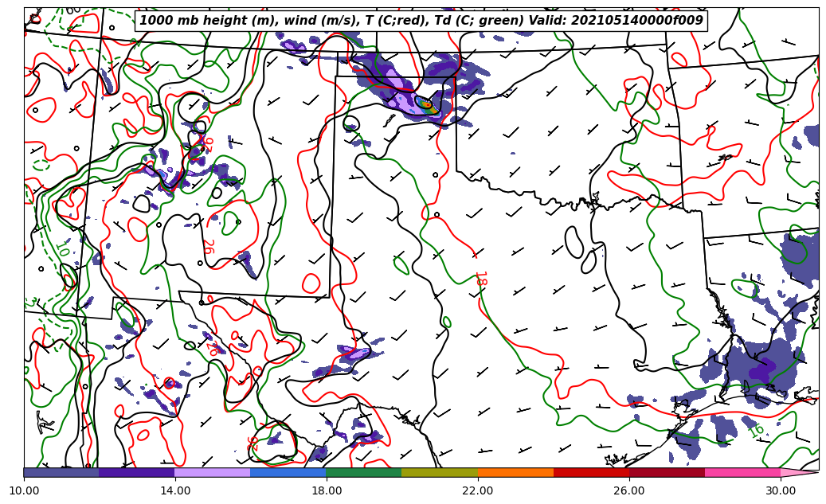Pick the deep purple 12–14 colorbar segment
826x504 pixels.
(x=137, y=472)
